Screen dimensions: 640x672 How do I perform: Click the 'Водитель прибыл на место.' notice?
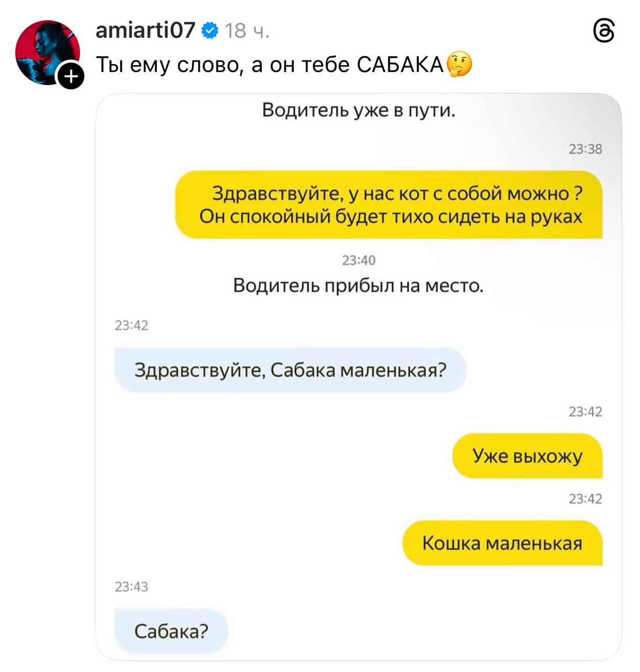358,286
